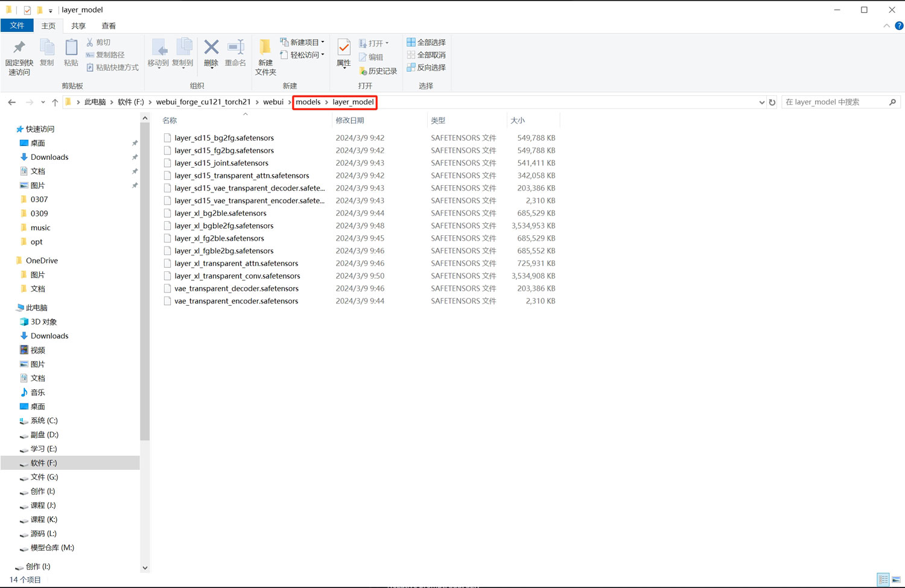Viewport: 905px width, 588px height.
Task: Switch to the 查看 ribbon tab
Action: (x=109, y=26)
